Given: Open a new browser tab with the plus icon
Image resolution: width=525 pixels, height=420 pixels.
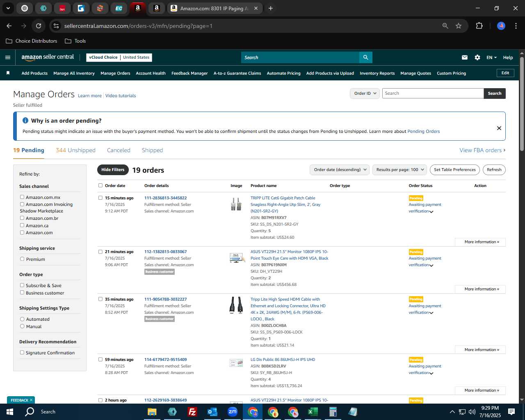Looking at the screenshot, I should click(x=271, y=8).
